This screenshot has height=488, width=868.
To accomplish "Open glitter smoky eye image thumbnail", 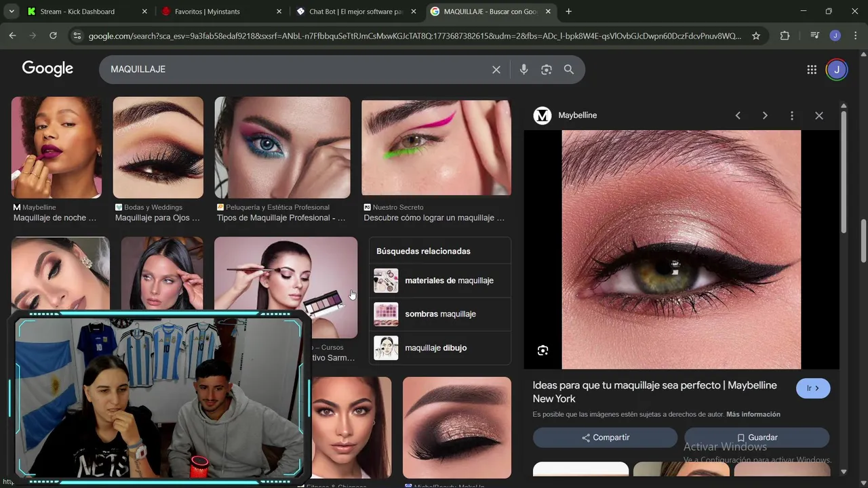I will pyautogui.click(x=457, y=427).
